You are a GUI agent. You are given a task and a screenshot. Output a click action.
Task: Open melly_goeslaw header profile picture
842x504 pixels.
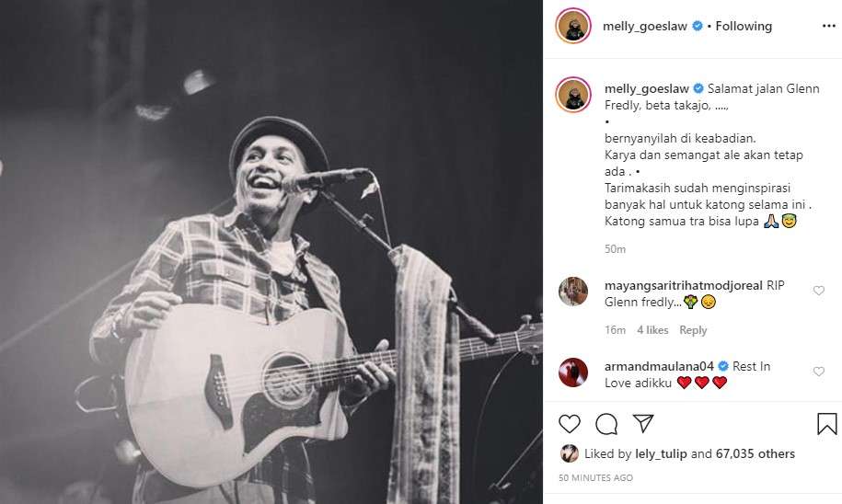573,27
